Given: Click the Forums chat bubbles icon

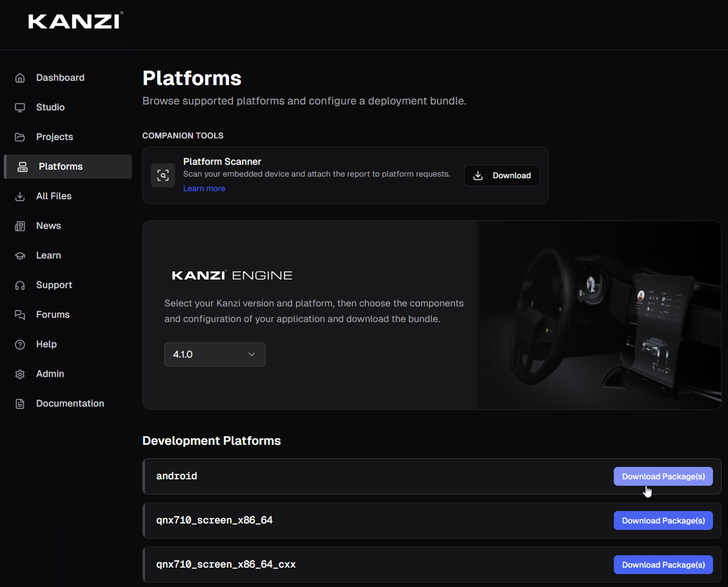Looking at the screenshot, I should coord(20,315).
